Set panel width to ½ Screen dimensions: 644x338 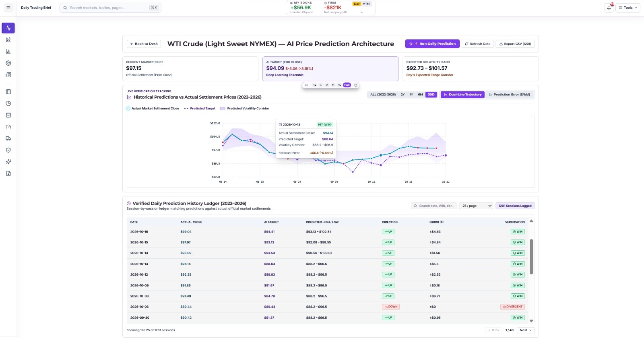coord(327,85)
